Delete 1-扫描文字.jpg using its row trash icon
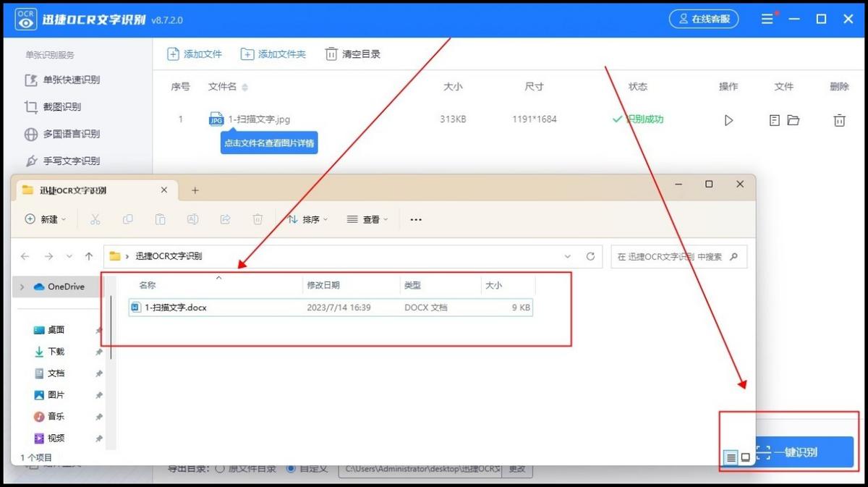Image resolution: width=868 pixels, height=487 pixels. click(x=839, y=120)
